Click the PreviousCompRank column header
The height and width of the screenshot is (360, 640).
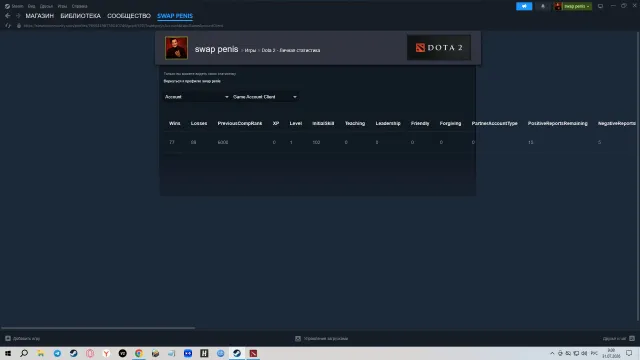click(240, 123)
